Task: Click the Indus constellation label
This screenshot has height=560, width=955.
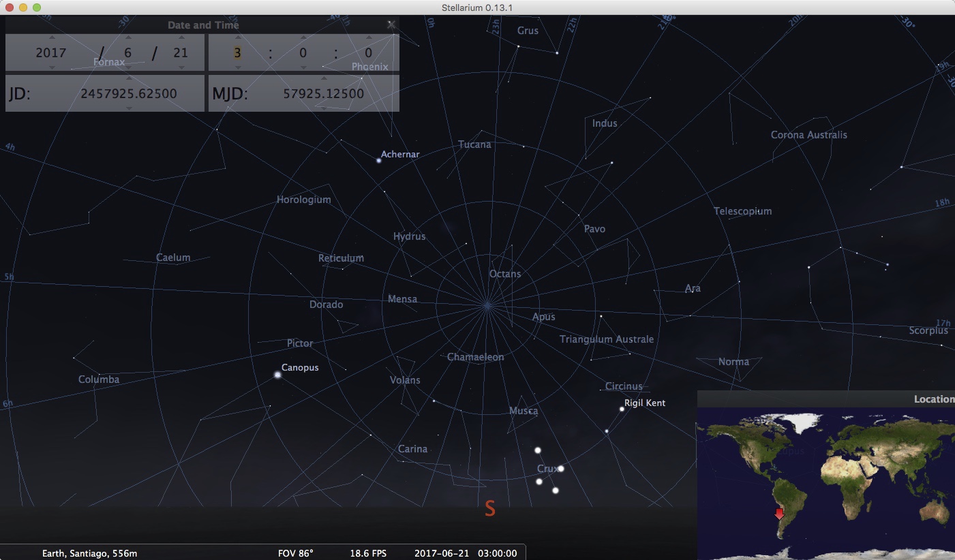Action: tap(605, 123)
